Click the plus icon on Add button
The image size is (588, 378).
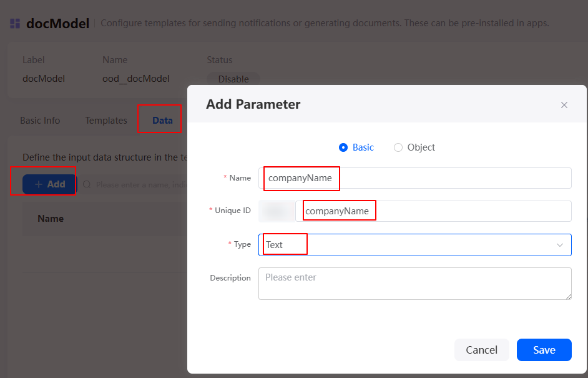click(x=38, y=184)
